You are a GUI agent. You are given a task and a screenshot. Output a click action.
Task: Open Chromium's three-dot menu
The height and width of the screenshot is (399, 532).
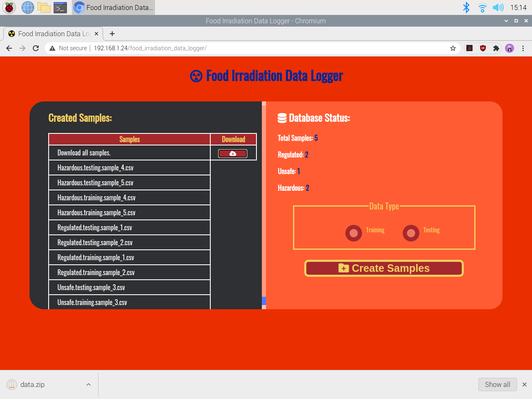(x=523, y=48)
